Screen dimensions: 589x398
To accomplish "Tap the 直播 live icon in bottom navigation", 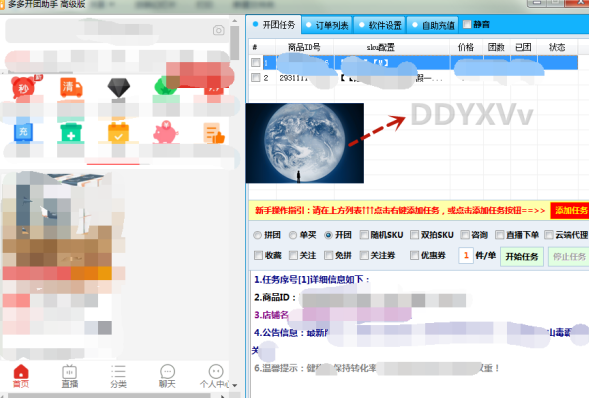I will [x=70, y=376].
